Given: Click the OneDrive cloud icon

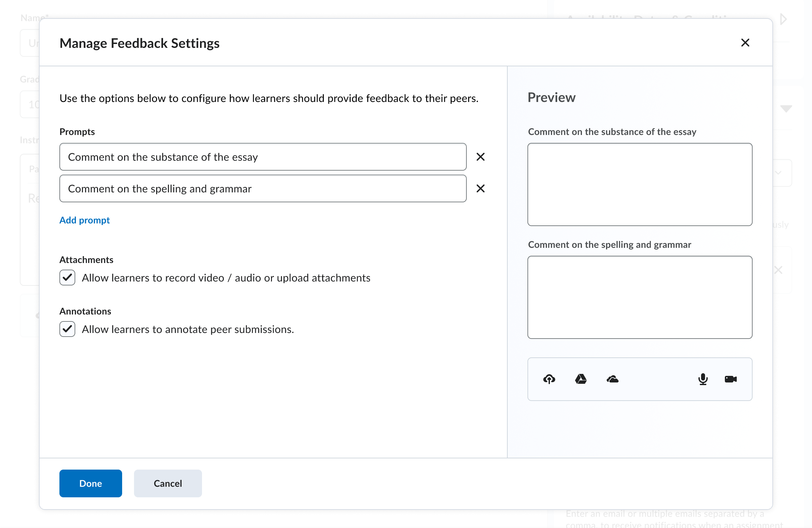Looking at the screenshot, I should coord(612,379).
